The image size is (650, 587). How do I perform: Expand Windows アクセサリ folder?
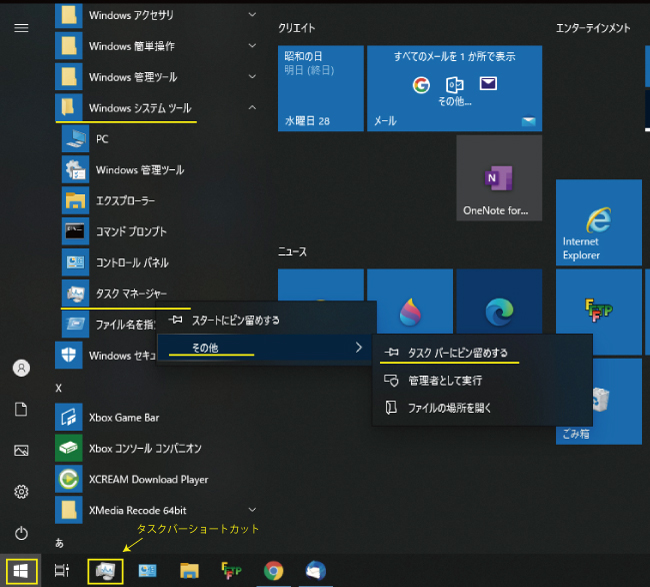coord(158,15)
